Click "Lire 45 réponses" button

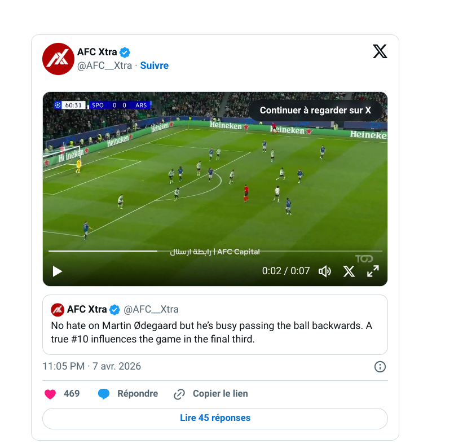[x=215, y=418]
